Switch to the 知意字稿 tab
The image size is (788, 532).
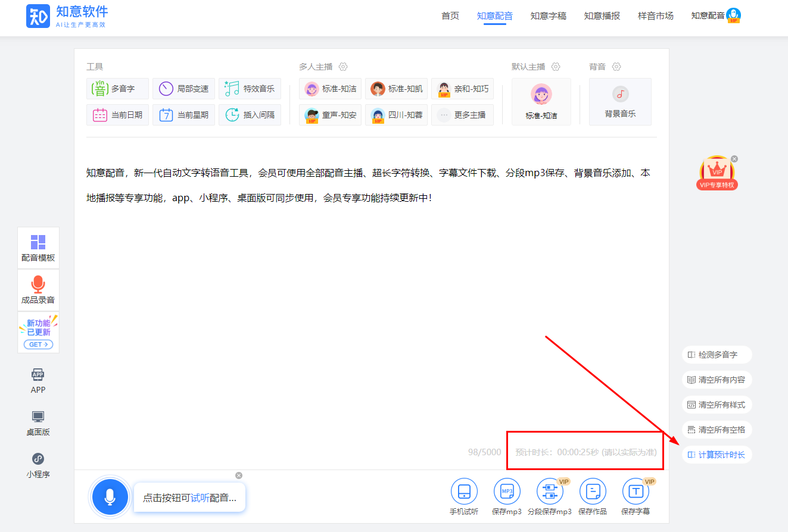[x=548, y=16]
